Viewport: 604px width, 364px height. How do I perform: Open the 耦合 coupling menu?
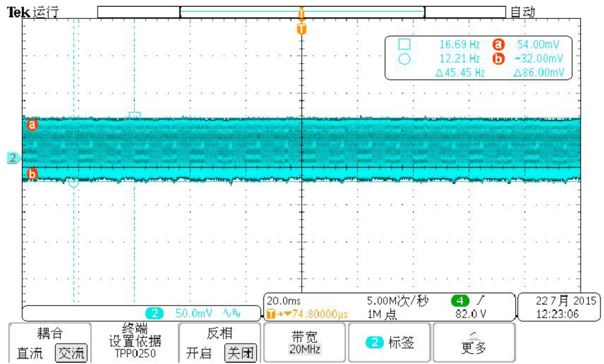(50, 346)
